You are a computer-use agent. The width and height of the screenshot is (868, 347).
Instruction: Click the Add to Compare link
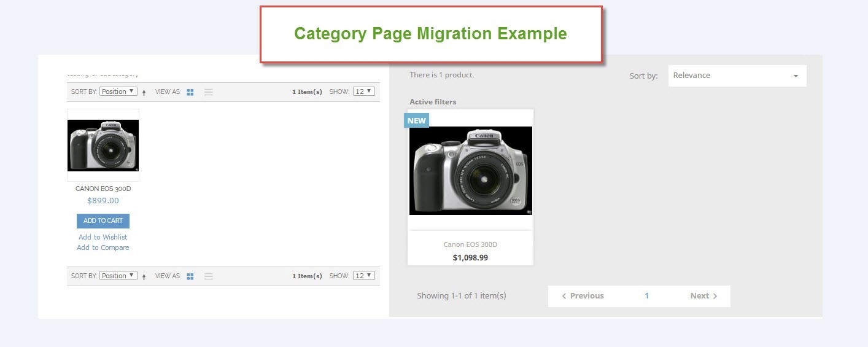103,248
